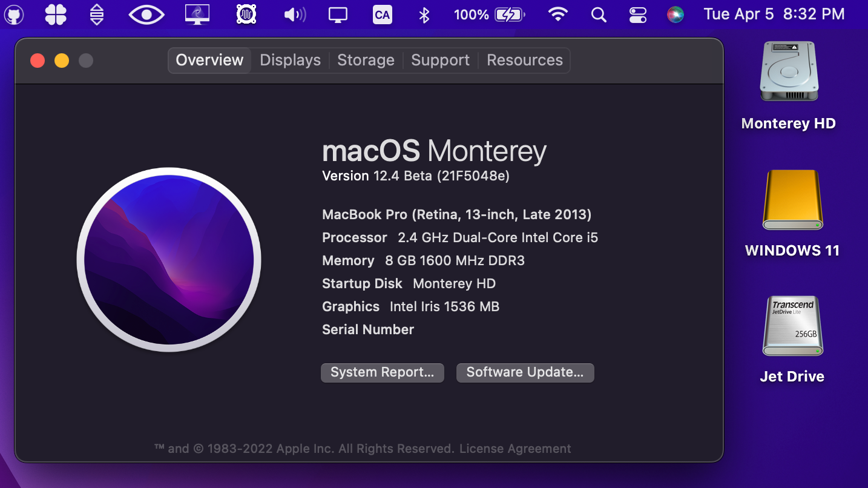This screenshot has height=488, width=868.
Task: Click the display mirroring menu bar icon
Action: (x=338, y=15)
